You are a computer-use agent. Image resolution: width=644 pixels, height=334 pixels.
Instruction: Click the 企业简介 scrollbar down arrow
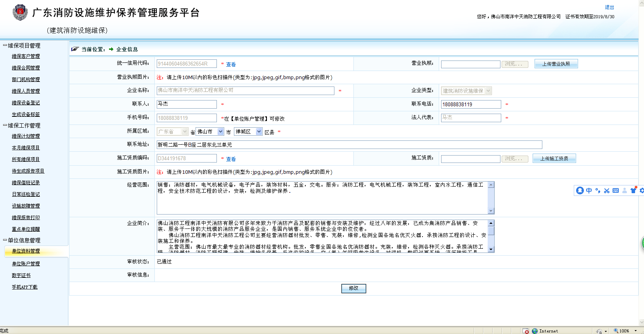click(x=491, y=249)
